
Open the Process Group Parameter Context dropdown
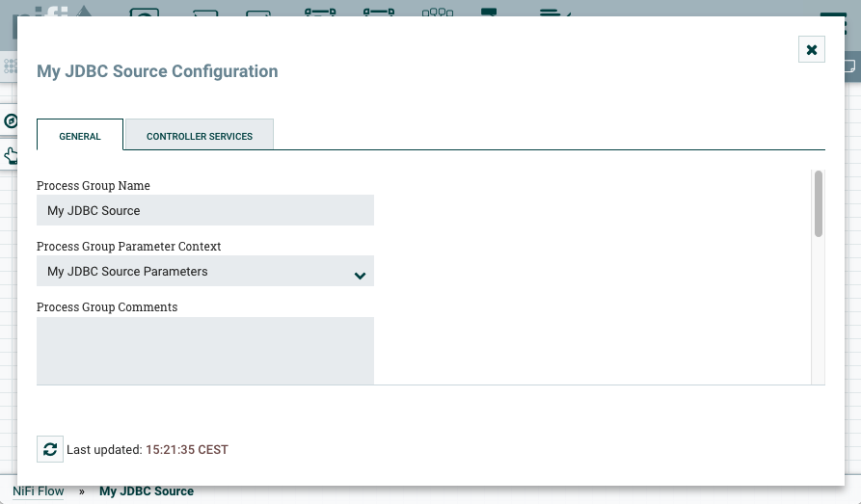pyautogui.click(x=204, y=272)
